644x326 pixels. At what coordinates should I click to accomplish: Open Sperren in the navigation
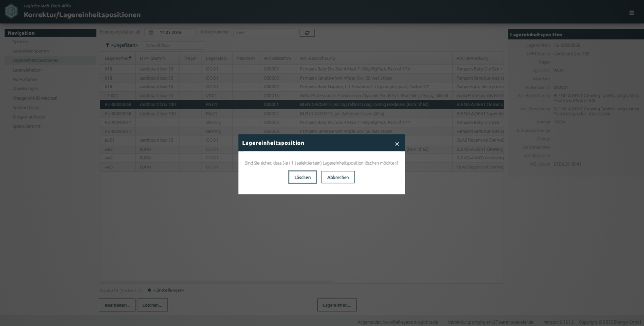[20, 42]
